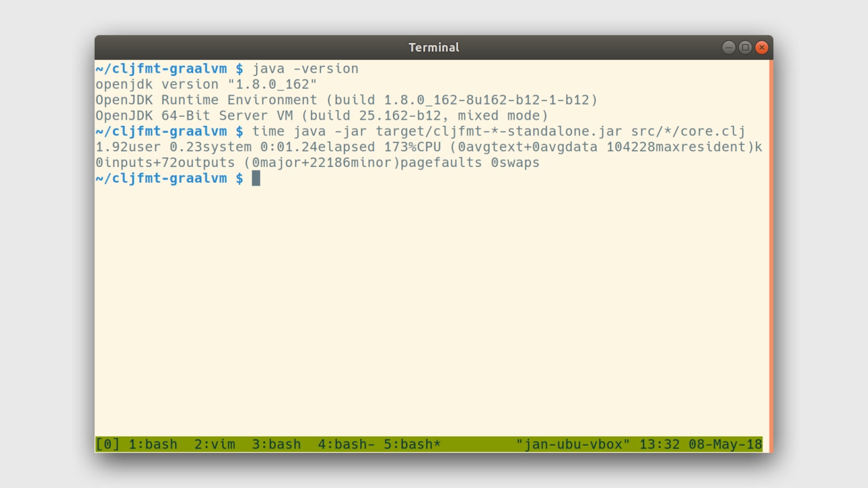Image resolution: width=868 pixels, height=488 pixels.
Task: Click the orange scrollbar on terminal right edge
Action: click(771, 255)
